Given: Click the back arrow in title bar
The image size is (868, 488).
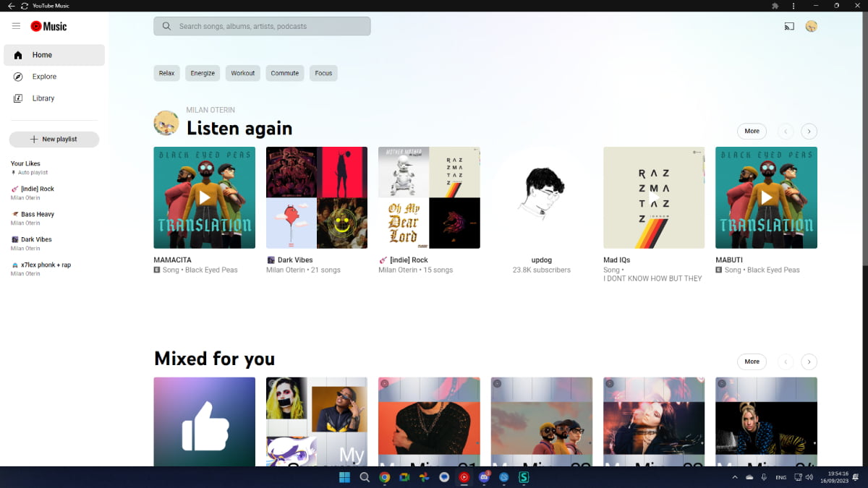Looking at the screenshot, I should 11,6.
